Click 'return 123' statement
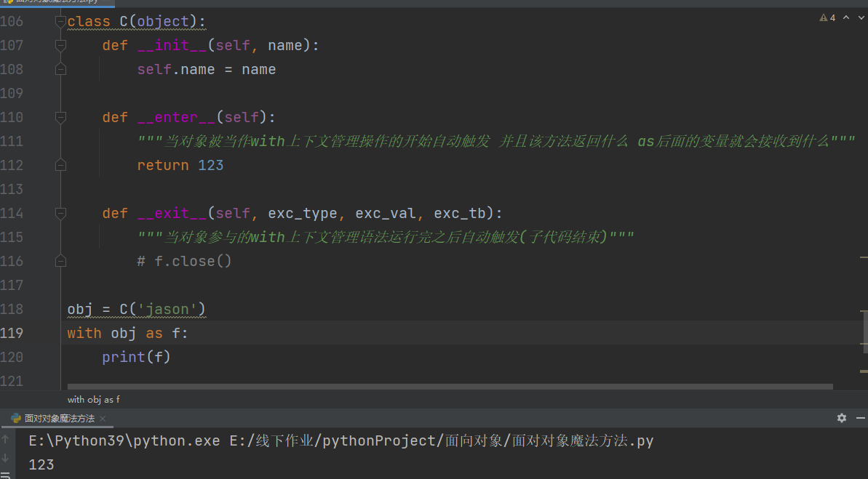 [180, 166]
